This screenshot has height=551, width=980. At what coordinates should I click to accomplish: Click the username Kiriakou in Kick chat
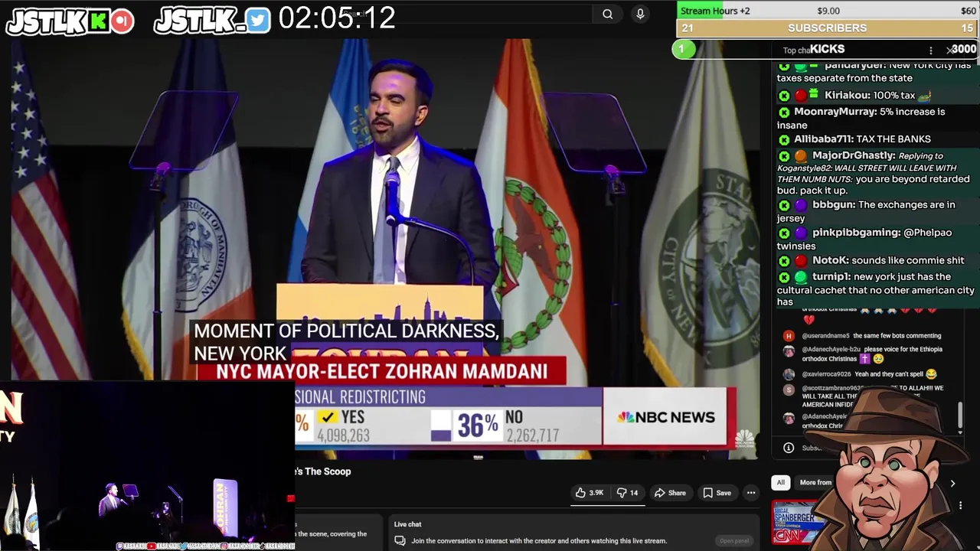[848, 95]
